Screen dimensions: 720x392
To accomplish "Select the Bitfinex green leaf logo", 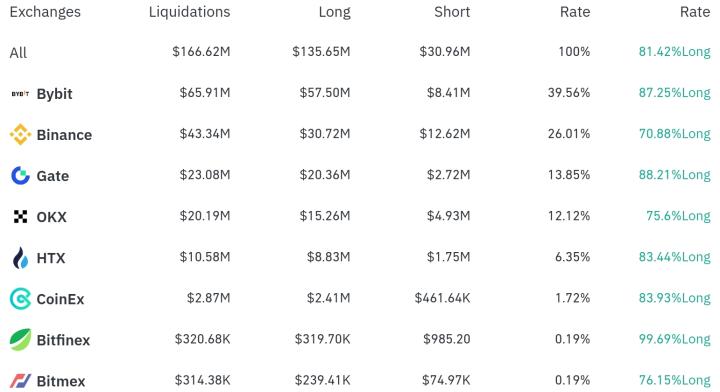I will 20,340.
